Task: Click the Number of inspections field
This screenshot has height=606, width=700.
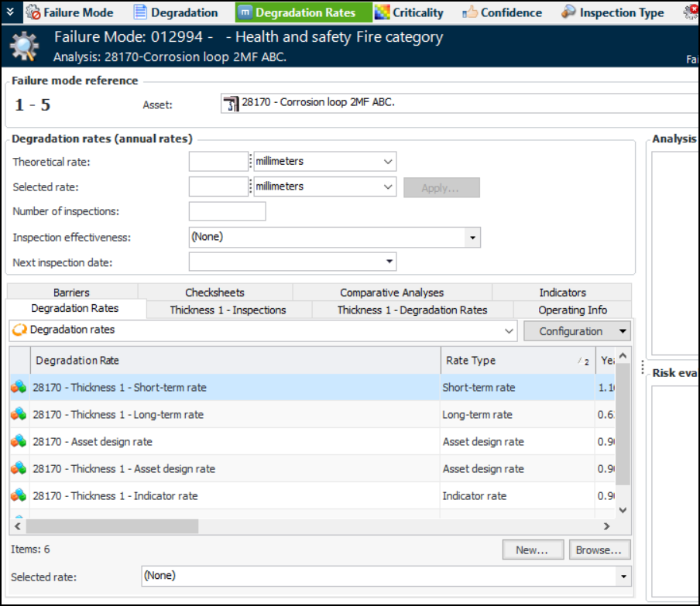Action: tap(227, 211)
